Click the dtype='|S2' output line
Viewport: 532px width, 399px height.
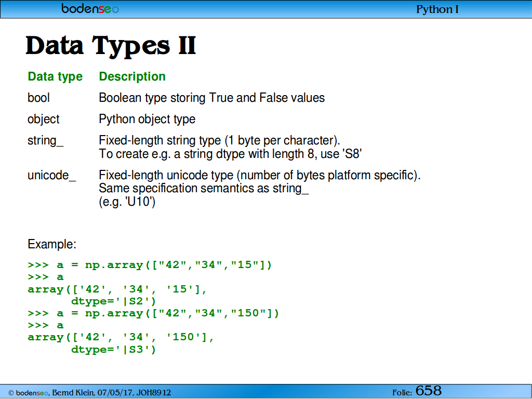(x=113, y=301)
